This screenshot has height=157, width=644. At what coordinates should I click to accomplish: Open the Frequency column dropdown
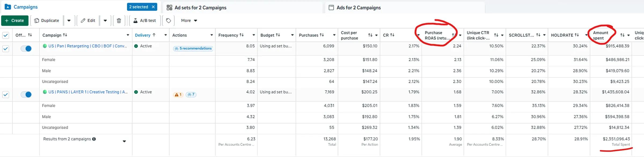pos(254,35)
